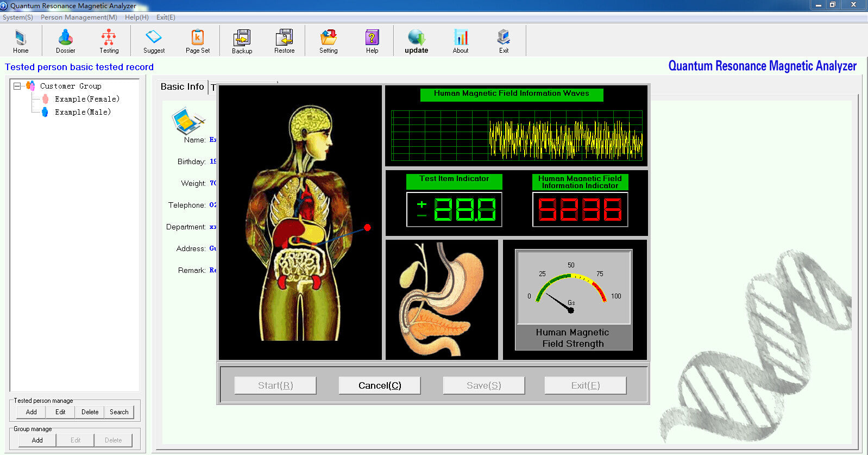Open the Home toolbar icon
Screen dimensions: 868x455
(21, 41)
